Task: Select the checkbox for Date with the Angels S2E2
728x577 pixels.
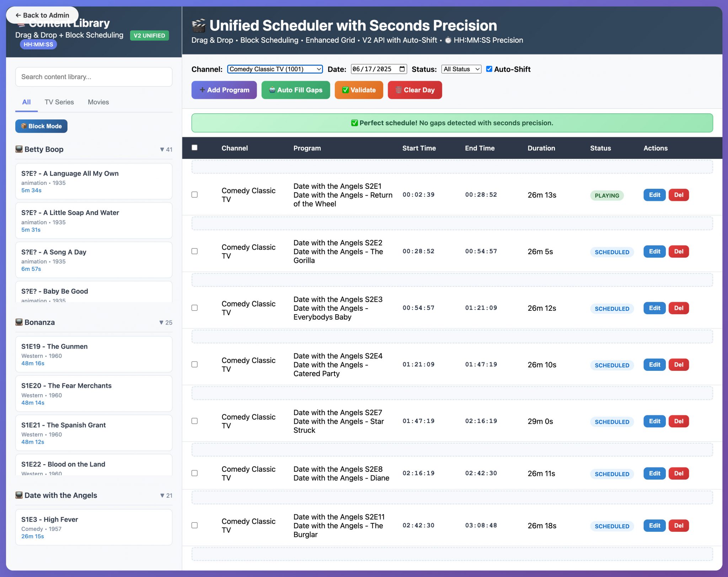Action: [x=194, y=251]
